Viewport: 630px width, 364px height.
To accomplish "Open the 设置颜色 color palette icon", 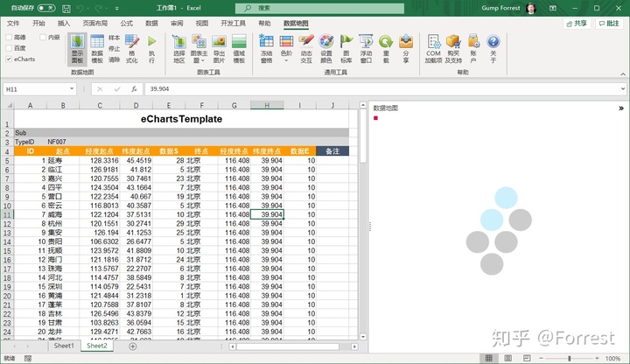I will [326, 41].
